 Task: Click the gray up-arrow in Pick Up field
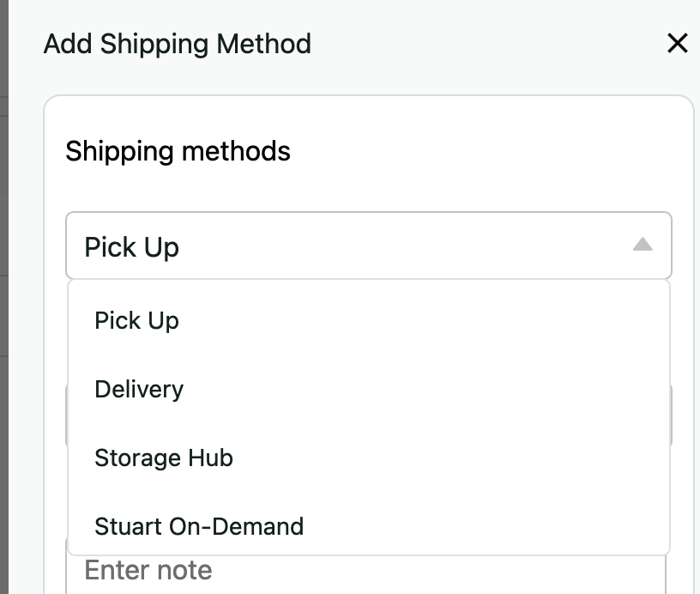tap(643, 245)
